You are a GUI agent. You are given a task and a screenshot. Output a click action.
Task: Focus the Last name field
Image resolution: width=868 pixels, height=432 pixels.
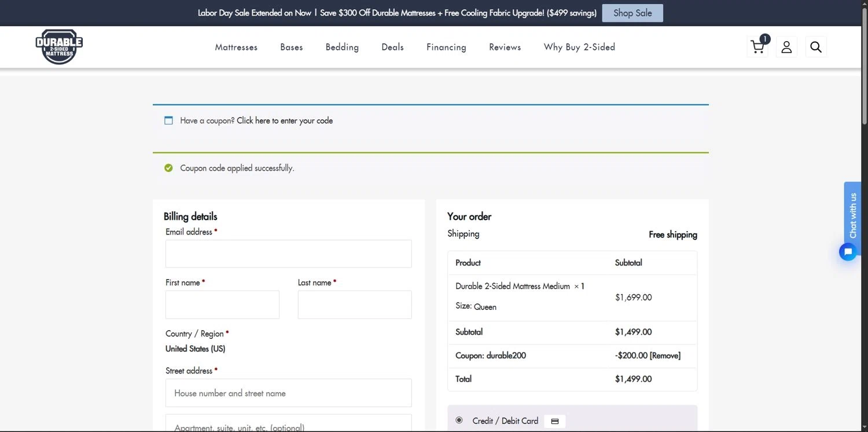click(x=355, y=305)
